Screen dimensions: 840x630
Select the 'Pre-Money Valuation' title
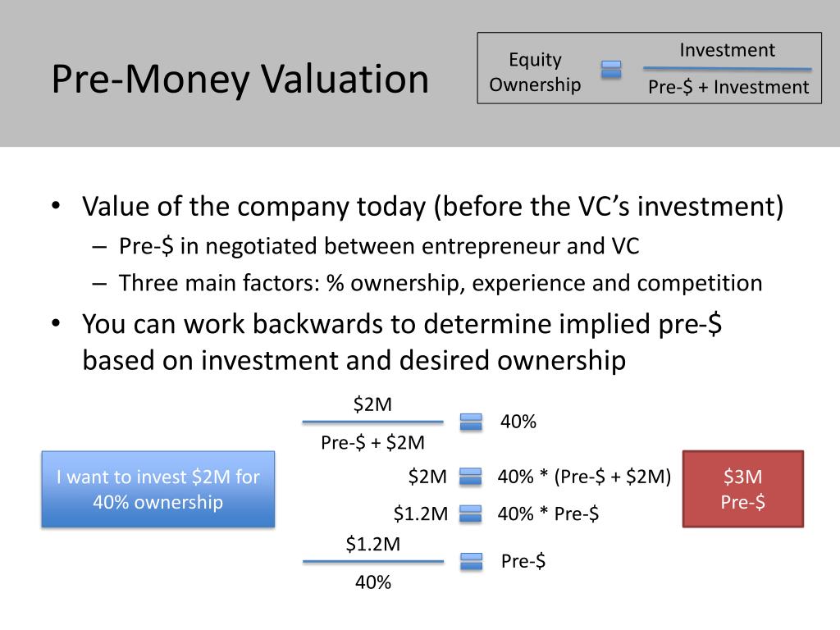click(240, 79)
